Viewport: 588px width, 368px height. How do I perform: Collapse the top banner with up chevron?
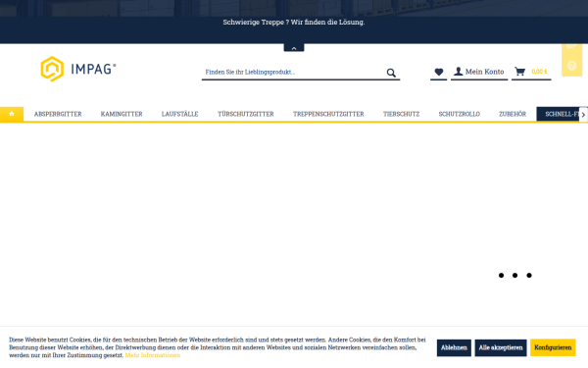[x=294, y=48]
